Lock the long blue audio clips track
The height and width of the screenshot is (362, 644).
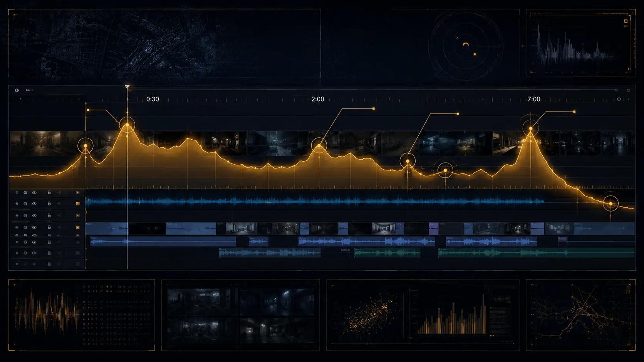click(x=49, y=242)
